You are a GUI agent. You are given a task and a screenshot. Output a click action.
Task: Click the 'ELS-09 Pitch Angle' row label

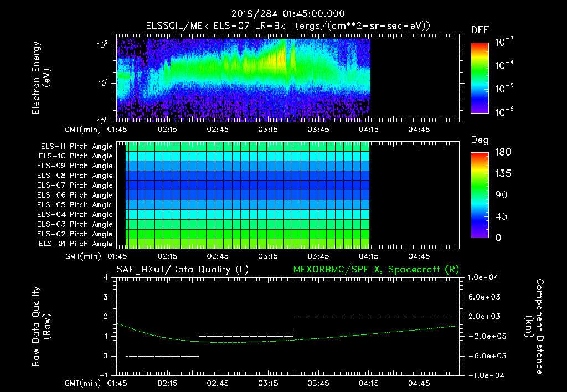pyautogui.click(x=75, y=166)
